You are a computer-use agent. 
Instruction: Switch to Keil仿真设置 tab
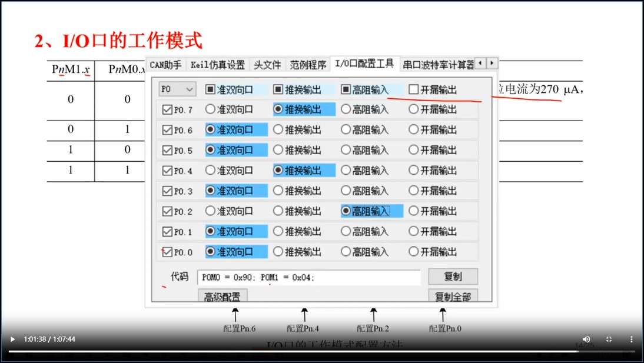pyautogui.click(x=217, y=64)
